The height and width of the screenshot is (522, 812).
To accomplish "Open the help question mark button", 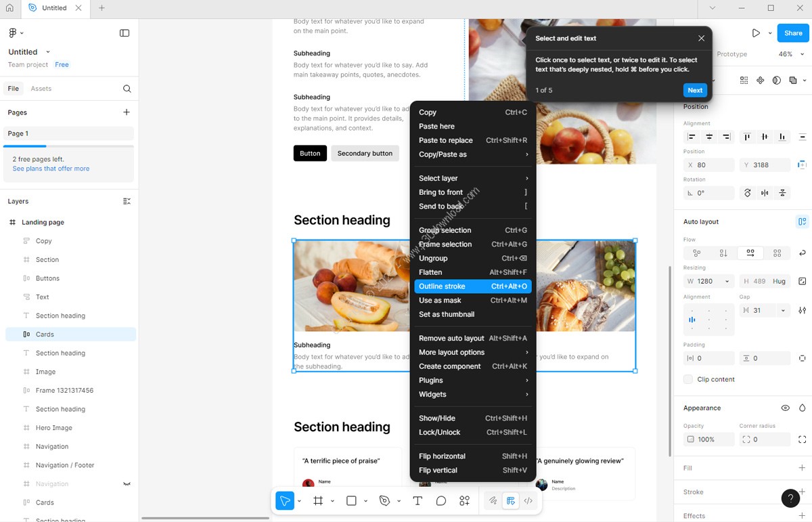I will pyautogui.click(x=790, y=498).
